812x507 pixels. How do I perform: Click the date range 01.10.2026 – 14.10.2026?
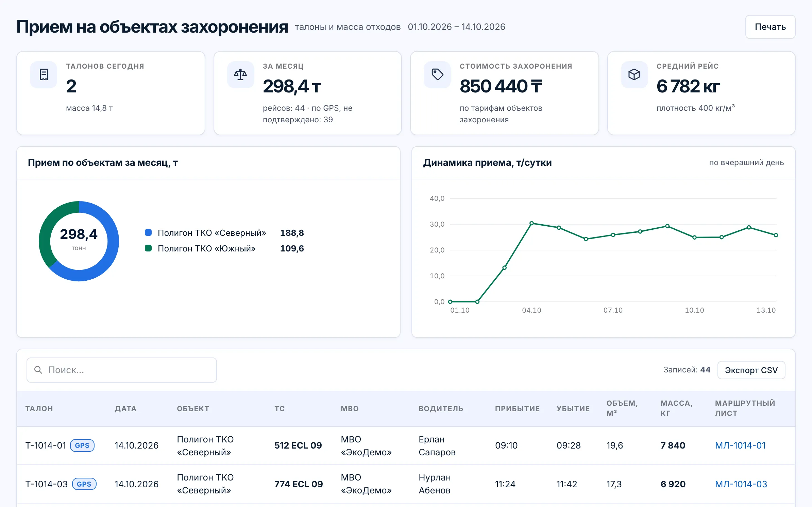coord(456,27)
